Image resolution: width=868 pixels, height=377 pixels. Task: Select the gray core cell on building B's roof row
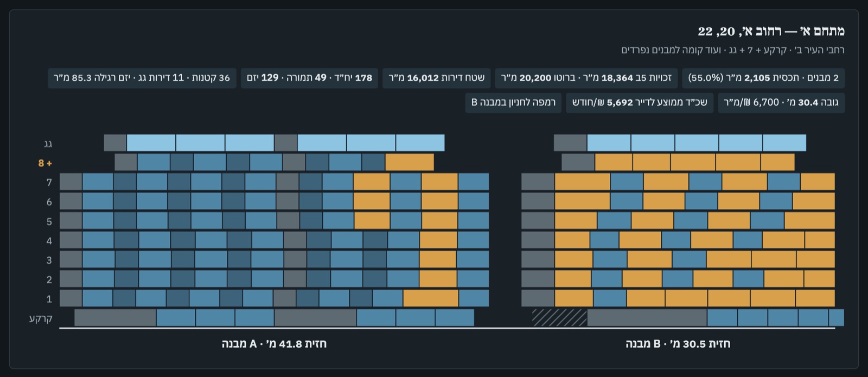pyautogui.click(x=570, y=143)
